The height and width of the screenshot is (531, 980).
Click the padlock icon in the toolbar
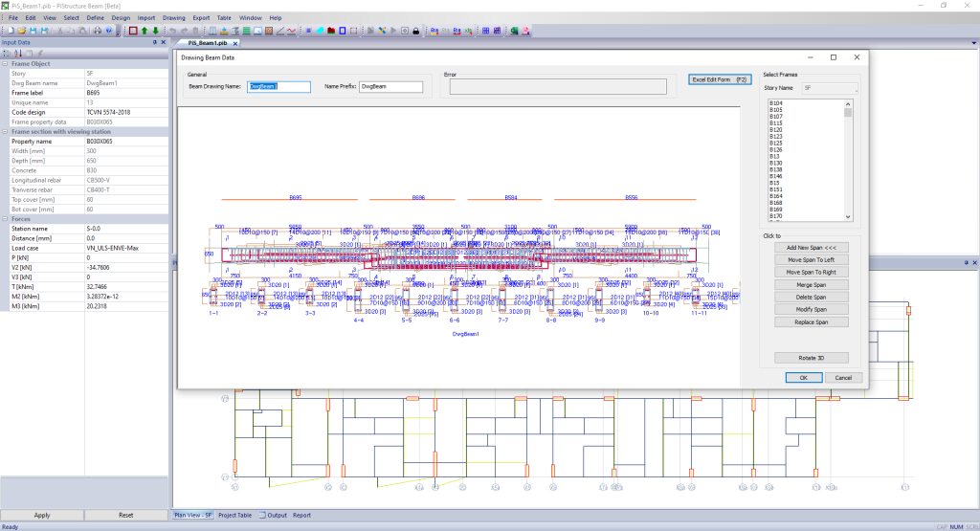click(x=416, y=31)
